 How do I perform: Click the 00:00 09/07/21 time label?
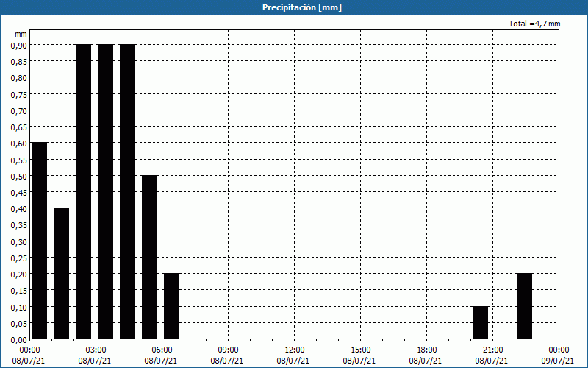[558, 355]
